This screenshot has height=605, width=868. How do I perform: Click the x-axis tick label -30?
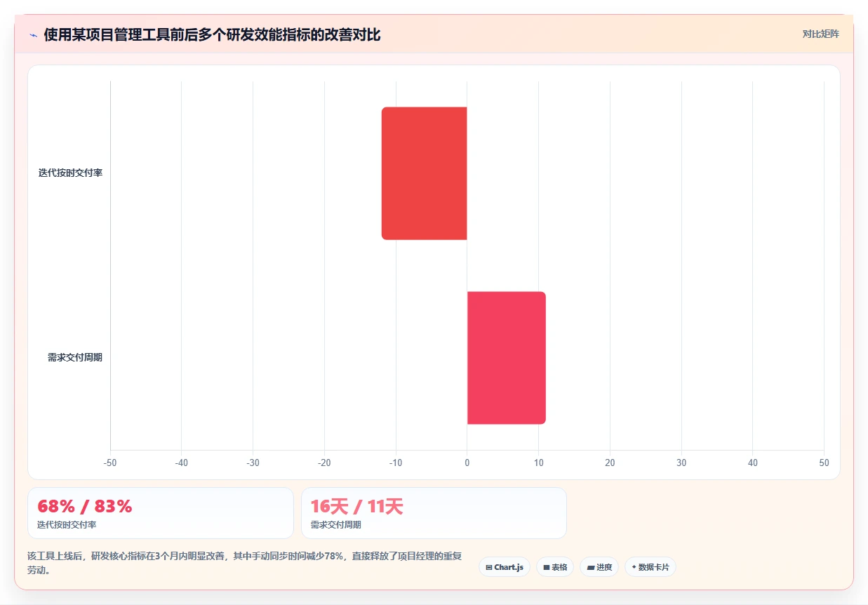[253, 463]
